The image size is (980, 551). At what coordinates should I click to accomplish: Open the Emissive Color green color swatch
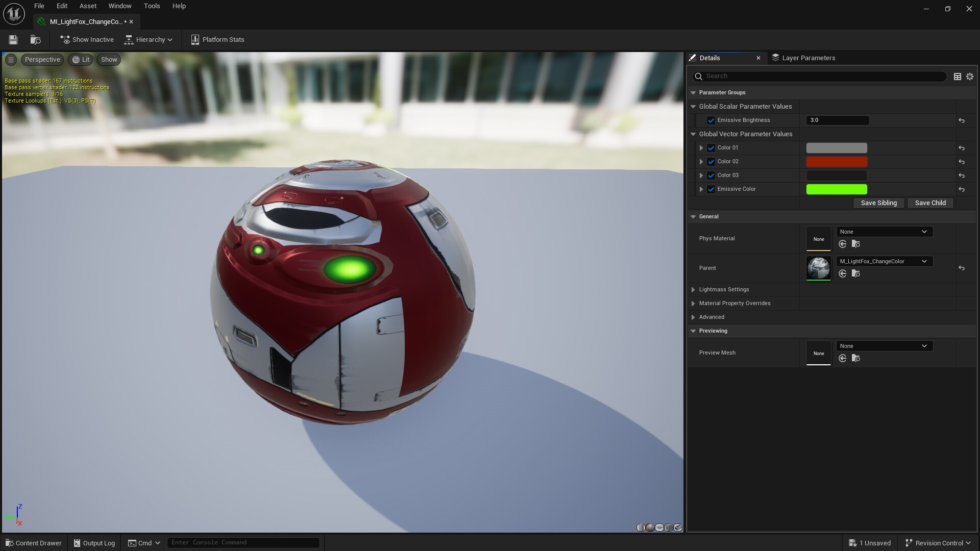[836, 189]
